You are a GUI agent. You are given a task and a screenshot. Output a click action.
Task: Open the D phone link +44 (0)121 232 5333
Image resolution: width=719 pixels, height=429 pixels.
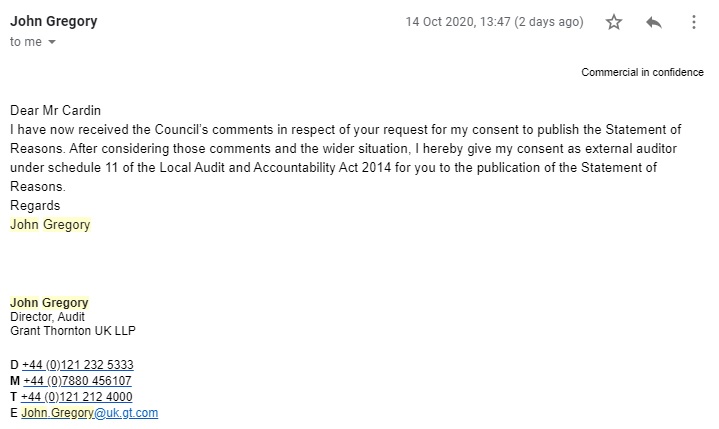(77, 366)
